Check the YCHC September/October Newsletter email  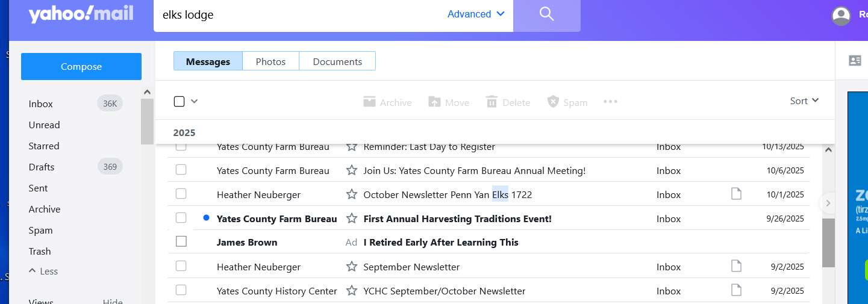click(181, 290)
